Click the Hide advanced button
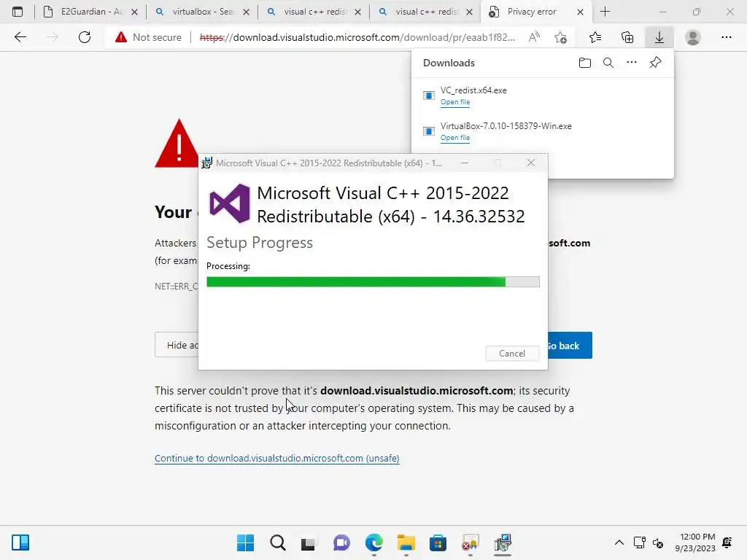Viewport: 747px width, 560px height. 177,345
